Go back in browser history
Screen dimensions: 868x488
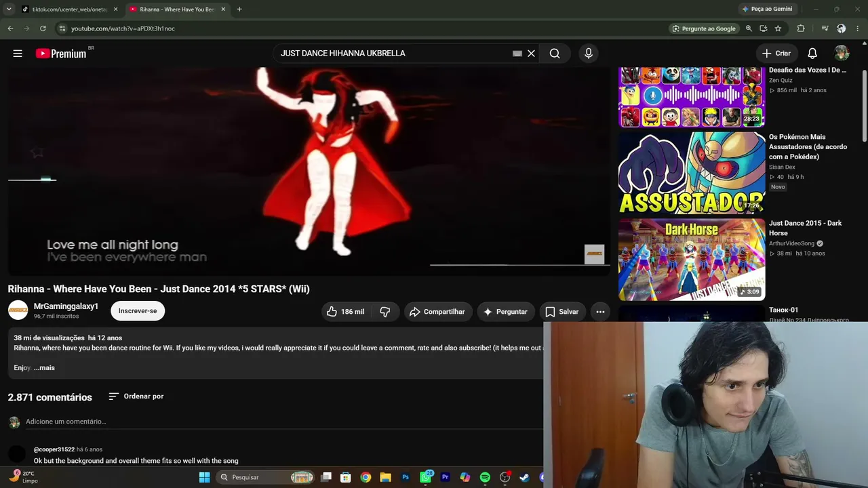(x=10, y=28)
